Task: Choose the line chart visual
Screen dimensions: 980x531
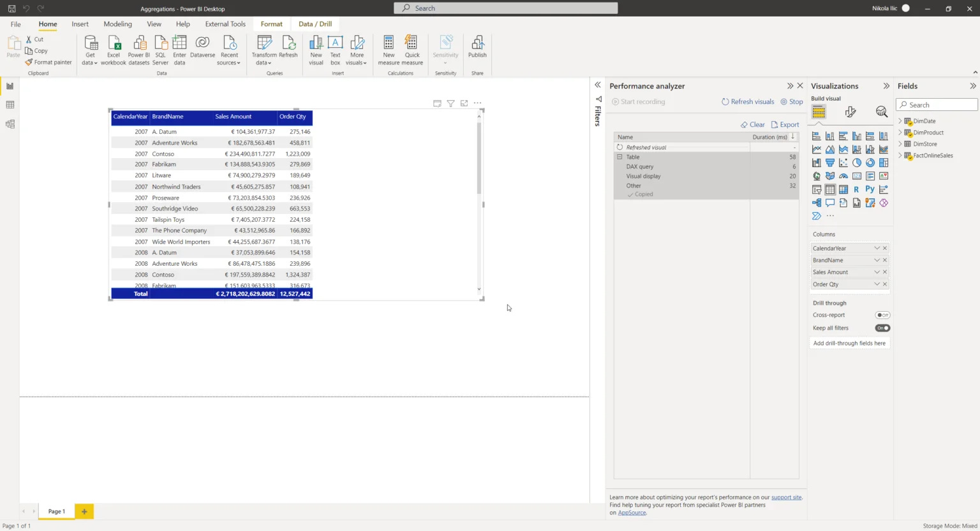Action: [817, 149]
